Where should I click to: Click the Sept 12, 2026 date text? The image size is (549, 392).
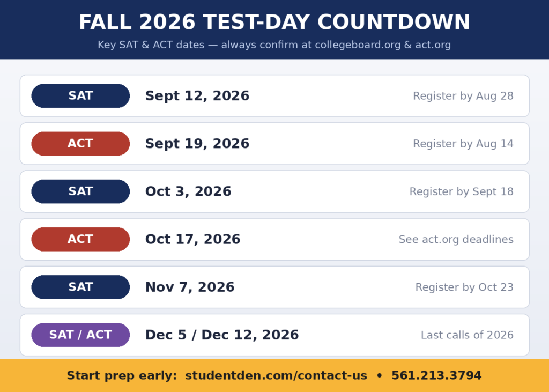[197, 96]
